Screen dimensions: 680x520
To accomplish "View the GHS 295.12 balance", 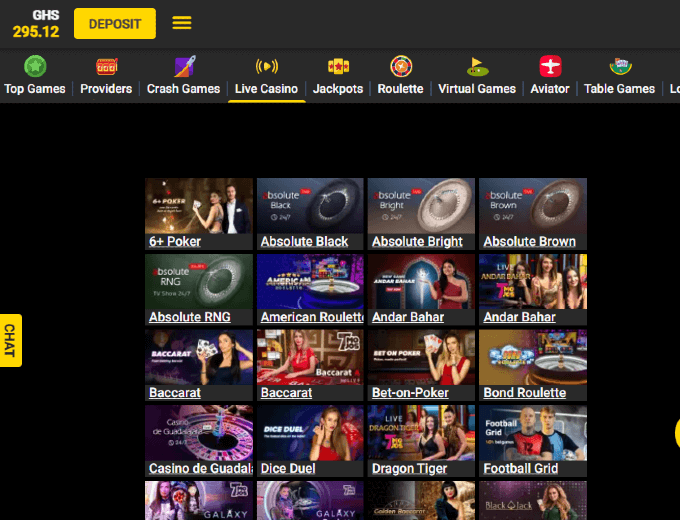I will pyautogui.click(x=36, y=24).
